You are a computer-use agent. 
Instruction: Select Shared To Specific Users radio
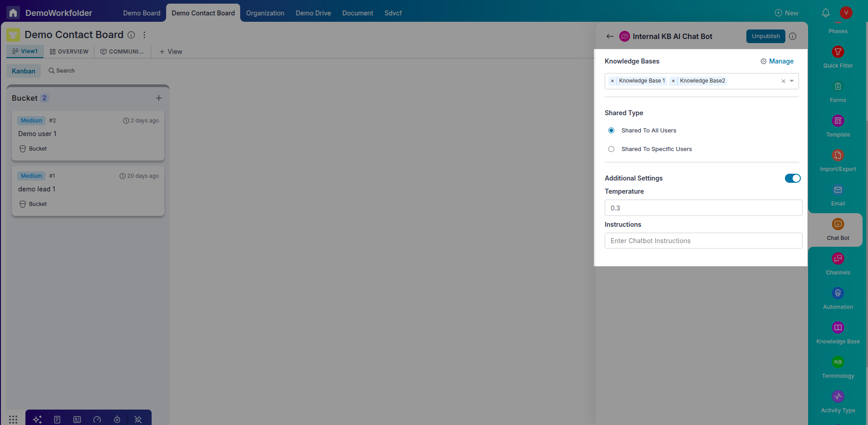(x=612, y=149)
